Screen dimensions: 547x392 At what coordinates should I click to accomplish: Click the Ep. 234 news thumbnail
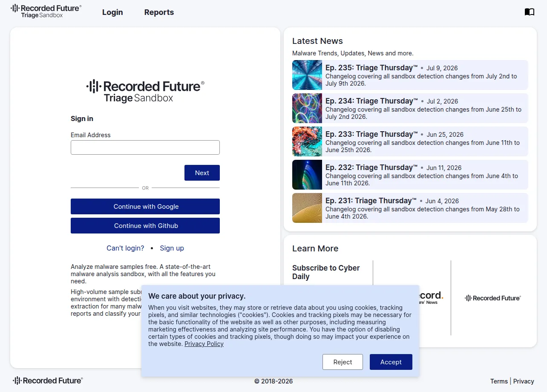pos(307,108)
